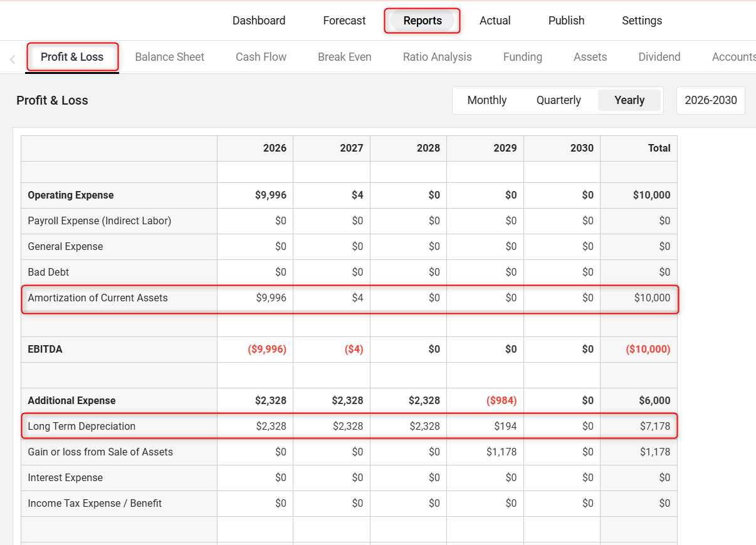
Task: Go to the Forecast section
Action: [x=344, y=21]
